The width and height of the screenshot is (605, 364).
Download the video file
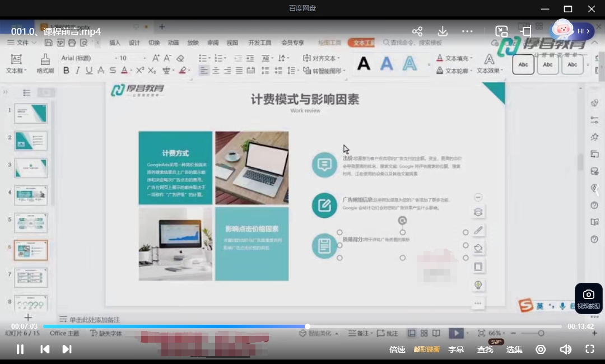click(x=443, y=31)
